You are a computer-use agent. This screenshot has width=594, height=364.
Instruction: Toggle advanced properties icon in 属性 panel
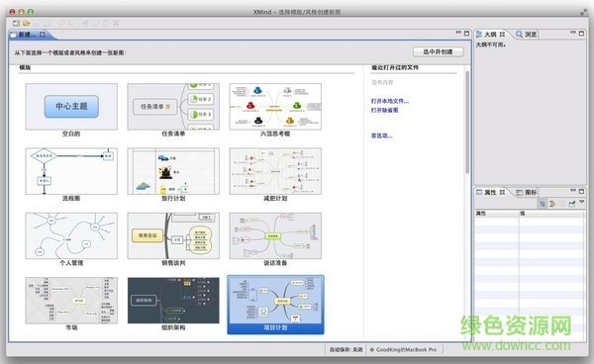(x=552, y=204)
